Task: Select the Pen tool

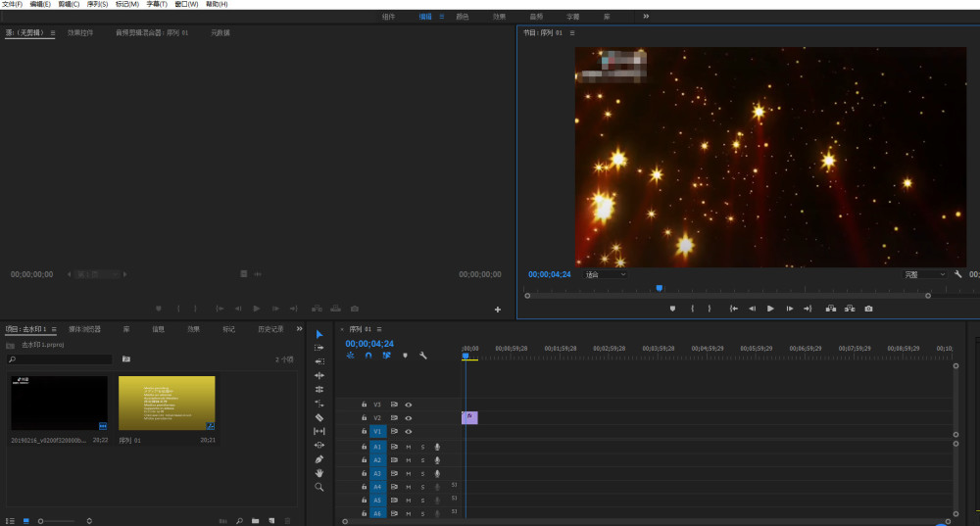Action: click(x=319, y=459)
